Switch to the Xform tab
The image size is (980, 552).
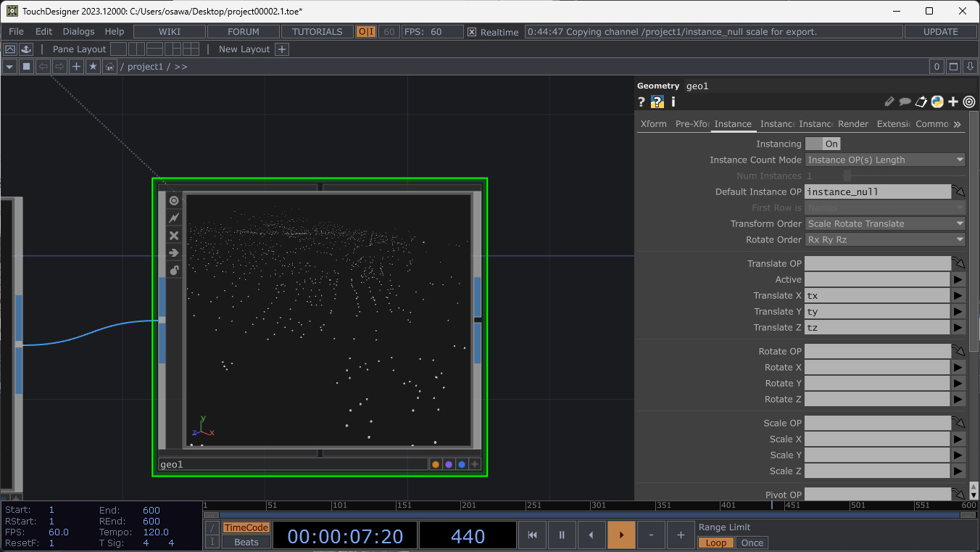[653, 124]
